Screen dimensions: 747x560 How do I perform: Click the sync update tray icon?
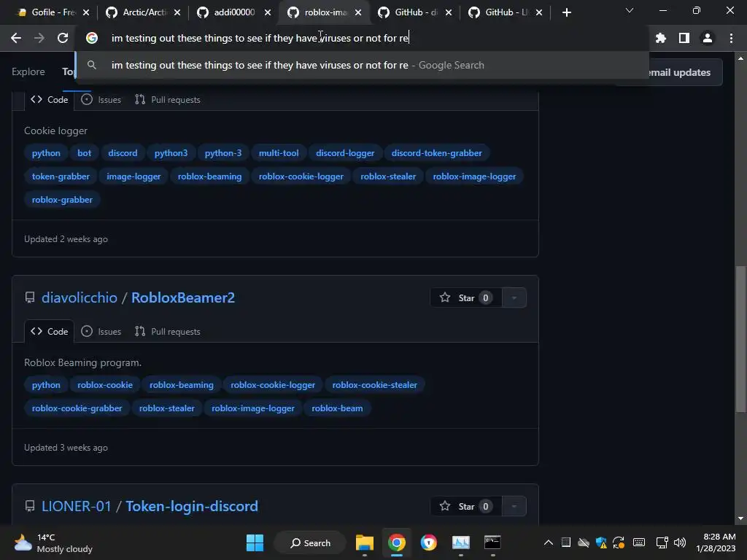619,542
